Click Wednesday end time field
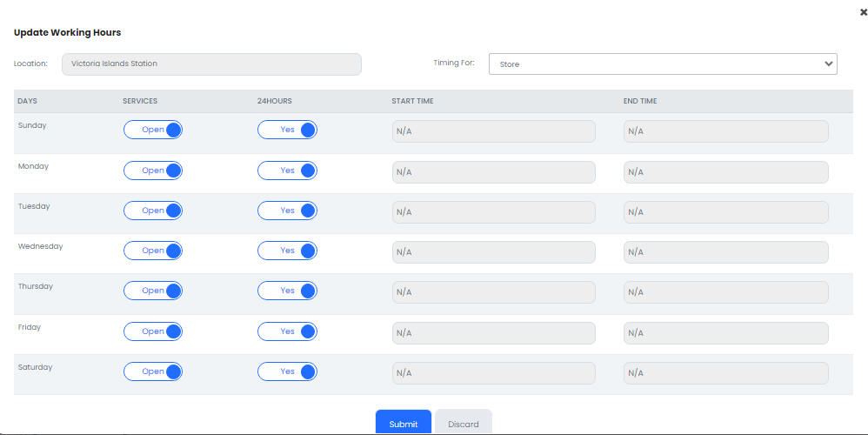Viewport: 868px width, 435px height. point(725,251)
